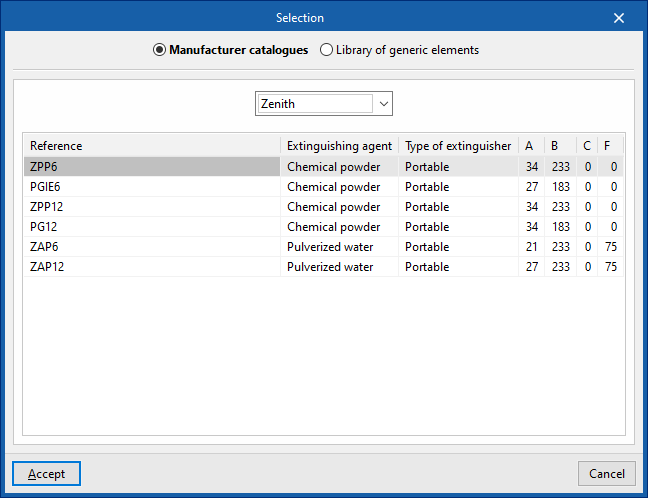Click the F rating column header
The height and width of the screenshot is (498, 648).
610,146
